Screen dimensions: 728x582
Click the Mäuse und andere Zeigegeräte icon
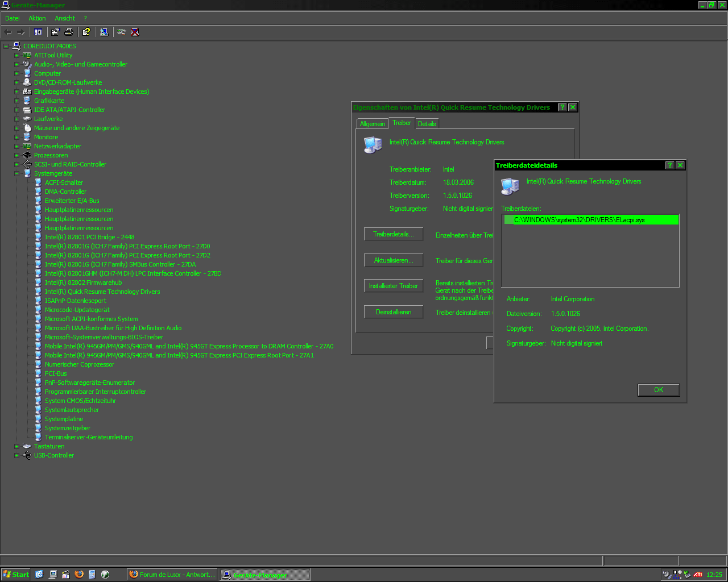pyautogui.click(x=27, y=128)
